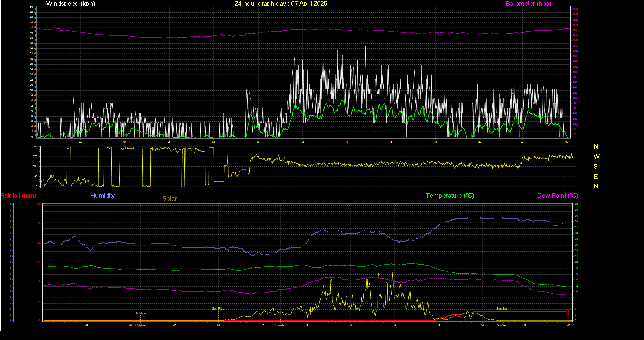Viewport: 644px width, 340px height.
Task: Click the Windspeed (kph) chart label
Action: click(70, 4)
